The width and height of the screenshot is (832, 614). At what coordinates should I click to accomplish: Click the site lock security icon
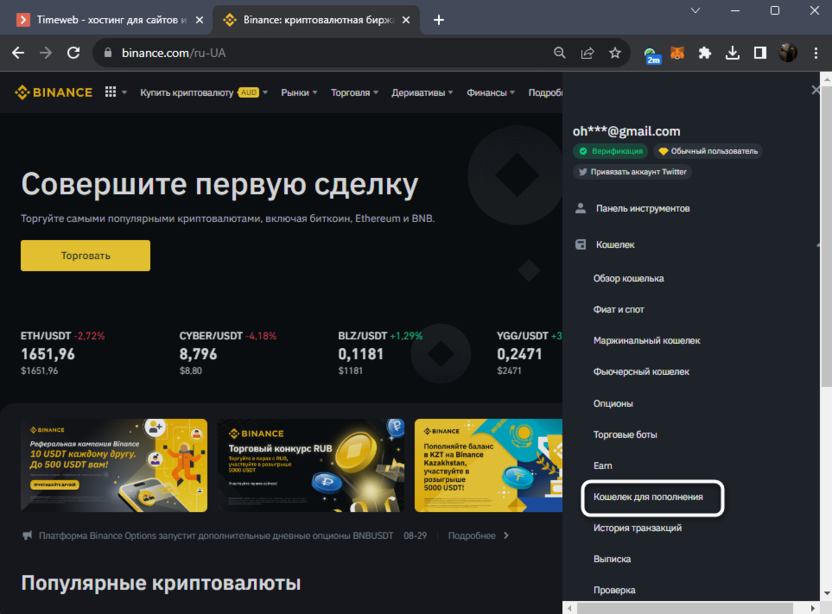tap(108, 53)
